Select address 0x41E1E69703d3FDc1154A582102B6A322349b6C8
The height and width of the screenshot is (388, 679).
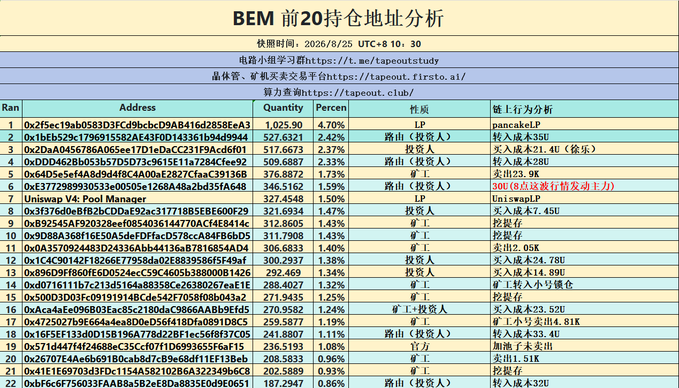pyautogui.click(x=138, y=371)
